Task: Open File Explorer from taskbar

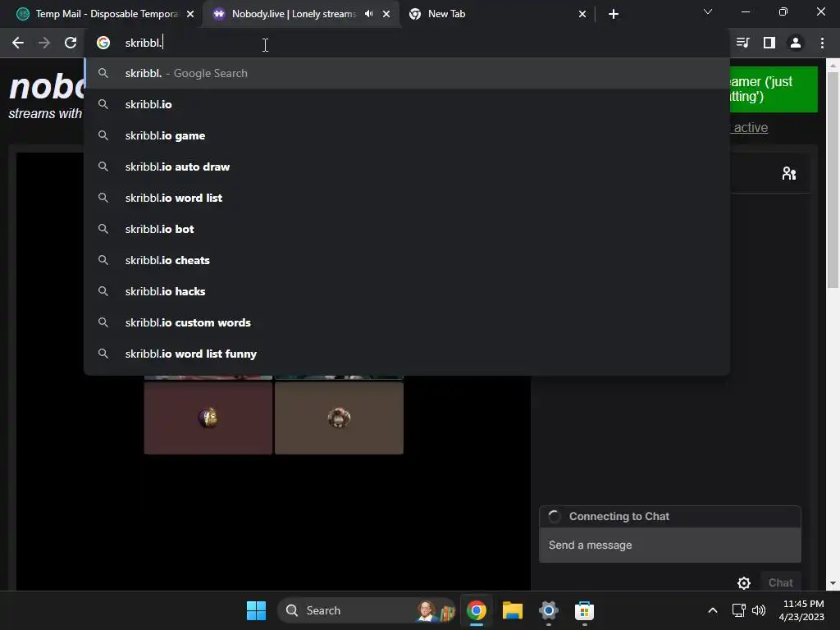Action: click(512, 610)
